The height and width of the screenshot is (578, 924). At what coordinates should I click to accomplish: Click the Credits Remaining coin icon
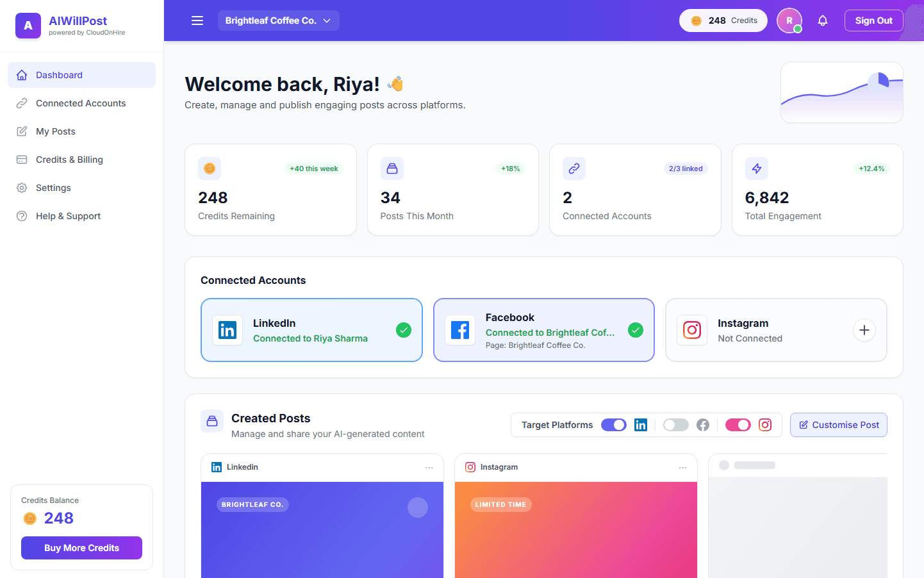click(x=210, y=169)
